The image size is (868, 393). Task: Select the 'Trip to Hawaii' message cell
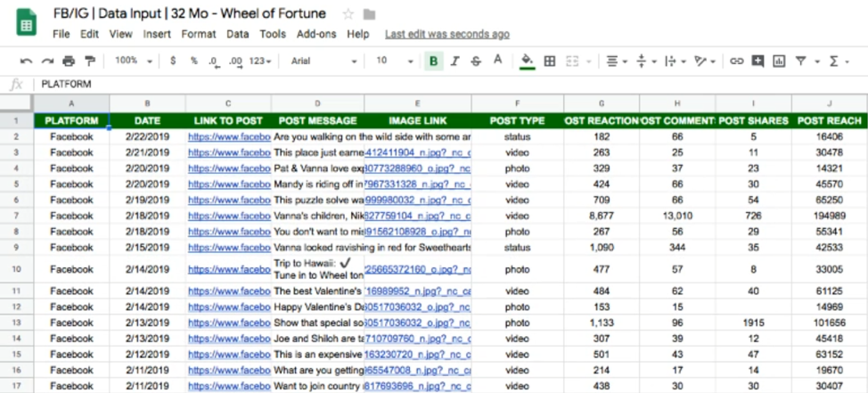tap(317, 269)
